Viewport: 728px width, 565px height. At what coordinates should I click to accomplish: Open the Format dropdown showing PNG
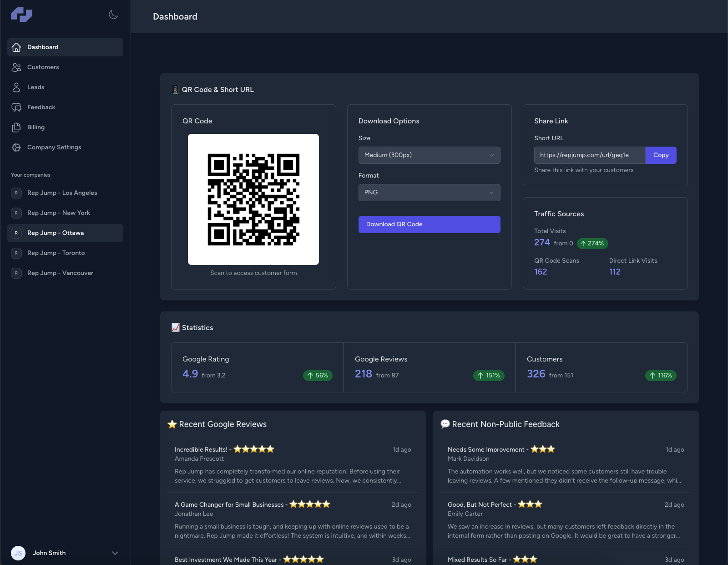point(429,192)
